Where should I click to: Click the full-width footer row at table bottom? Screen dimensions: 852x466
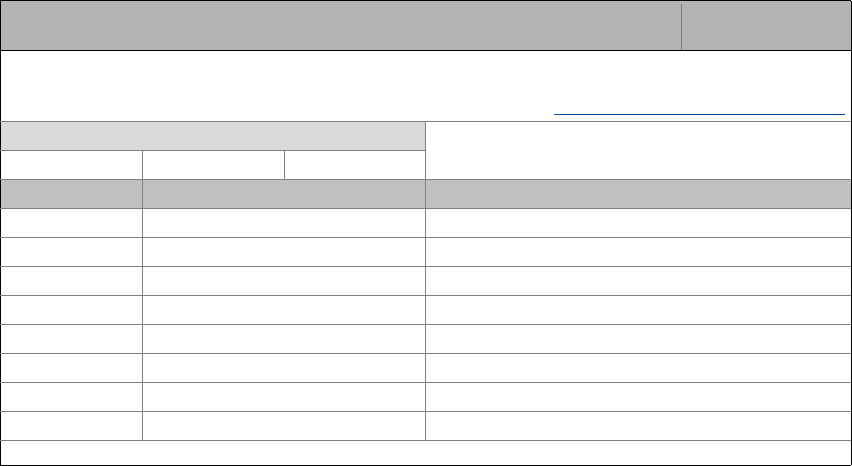click(426, 452)
